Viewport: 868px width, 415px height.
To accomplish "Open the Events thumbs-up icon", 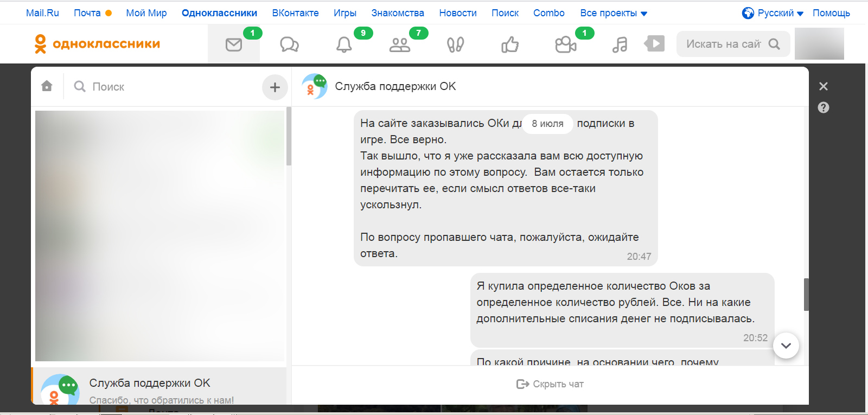I will (x=510, y=44).
